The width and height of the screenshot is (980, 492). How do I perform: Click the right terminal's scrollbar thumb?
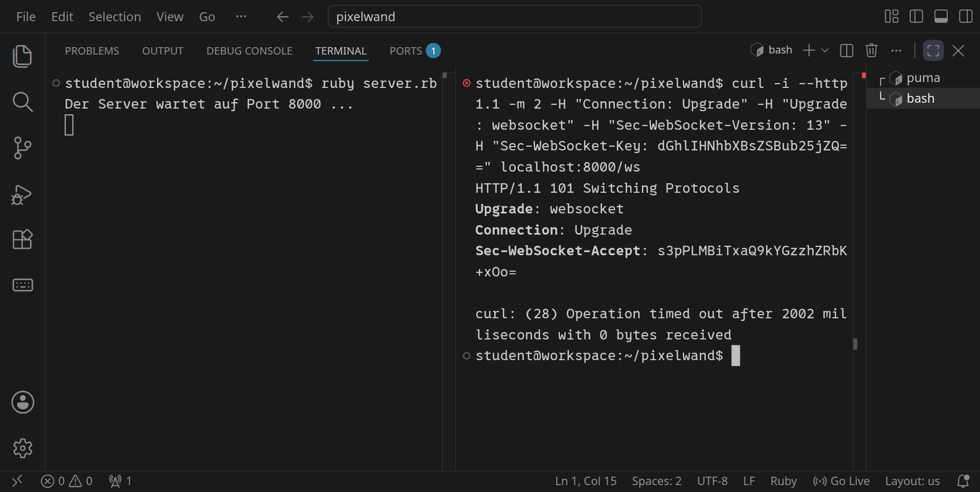coord(855,344)
